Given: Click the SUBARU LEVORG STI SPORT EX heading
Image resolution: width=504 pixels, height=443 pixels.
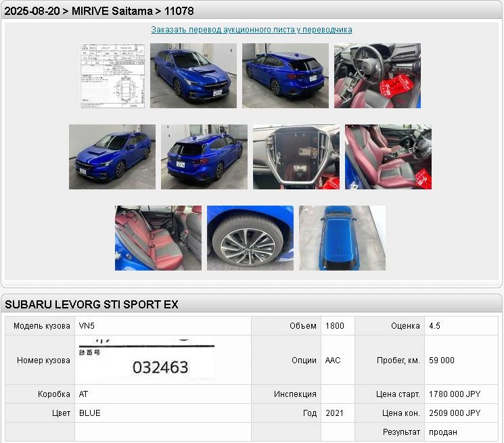Looking at the screenshot, I should [x=92, y=304].
